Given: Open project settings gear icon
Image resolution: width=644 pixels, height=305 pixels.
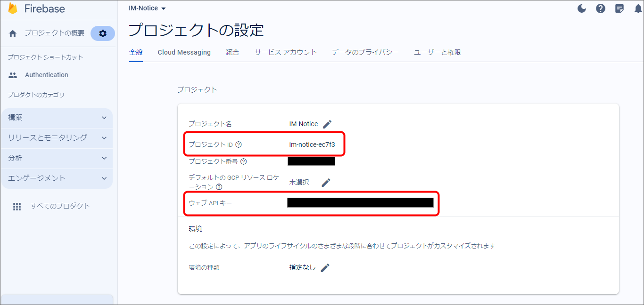Looking at the screenshot, I should pyautogui.click(x=103, y=33).
